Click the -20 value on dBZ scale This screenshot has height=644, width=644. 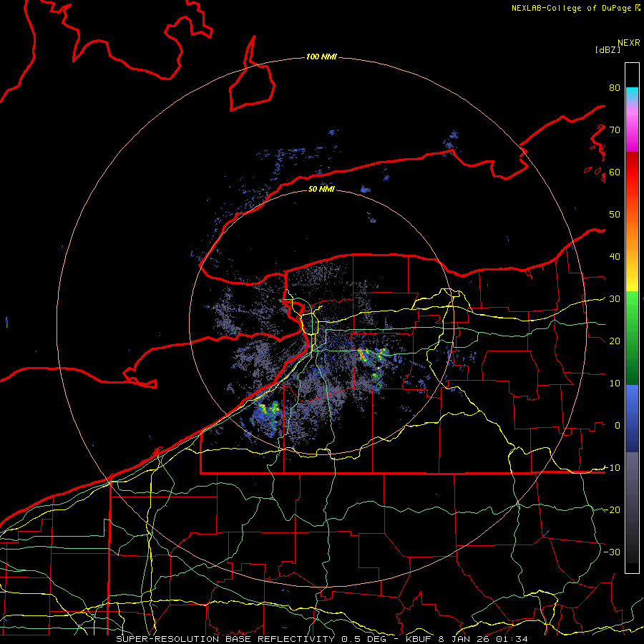coord(612,509)
